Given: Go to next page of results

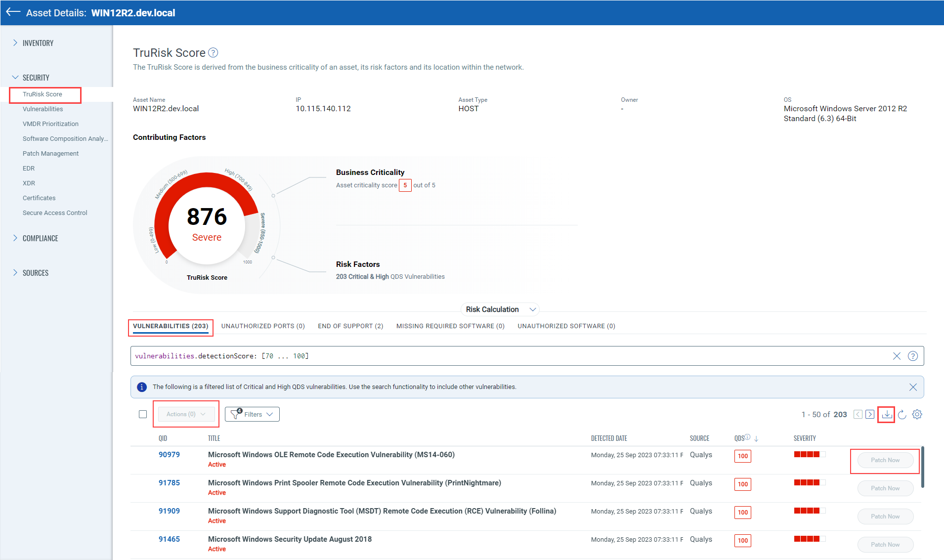Looking at the screenshot, I should [x=870, y=414].
